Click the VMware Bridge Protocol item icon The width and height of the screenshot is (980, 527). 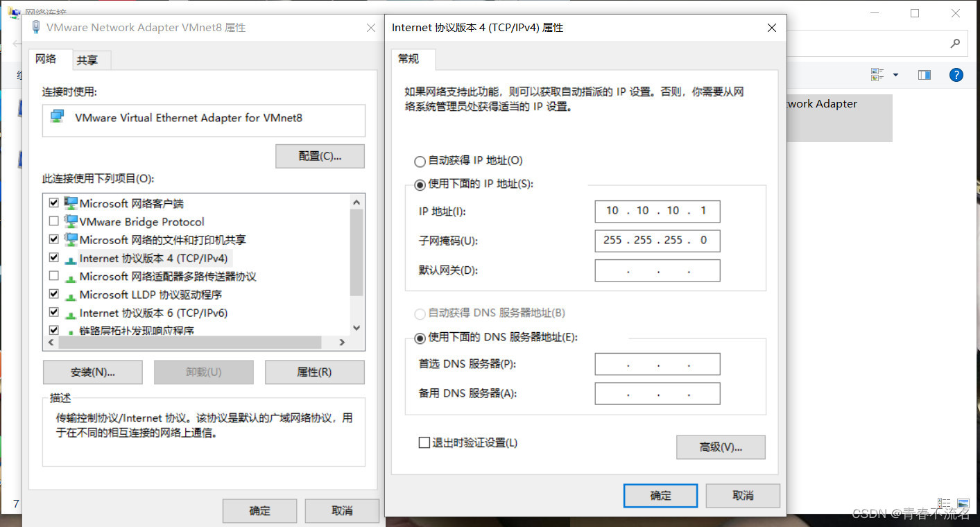click(x=71, y=221)
